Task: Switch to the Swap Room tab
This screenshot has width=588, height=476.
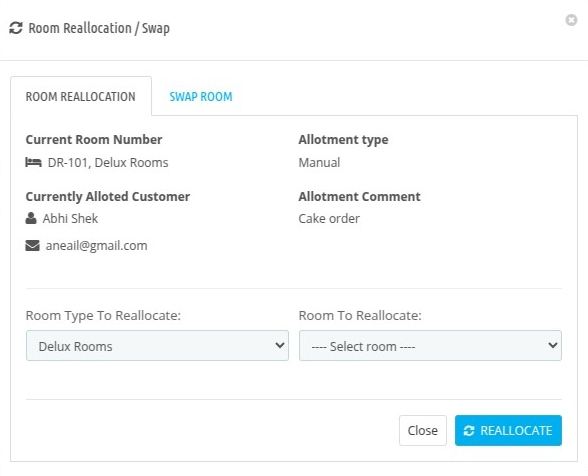Action: 201,97
